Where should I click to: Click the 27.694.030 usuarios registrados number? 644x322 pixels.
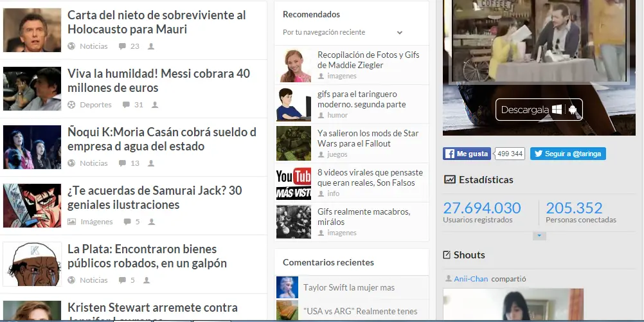pos(482,208)
